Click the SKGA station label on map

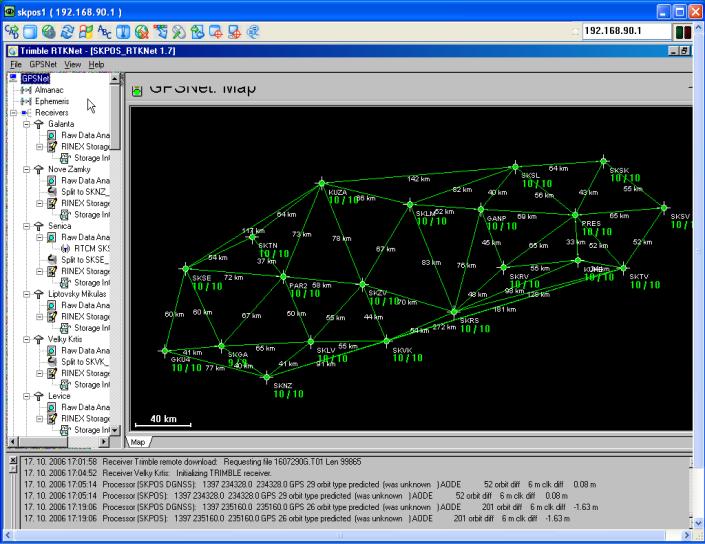[x=238, y=355]
